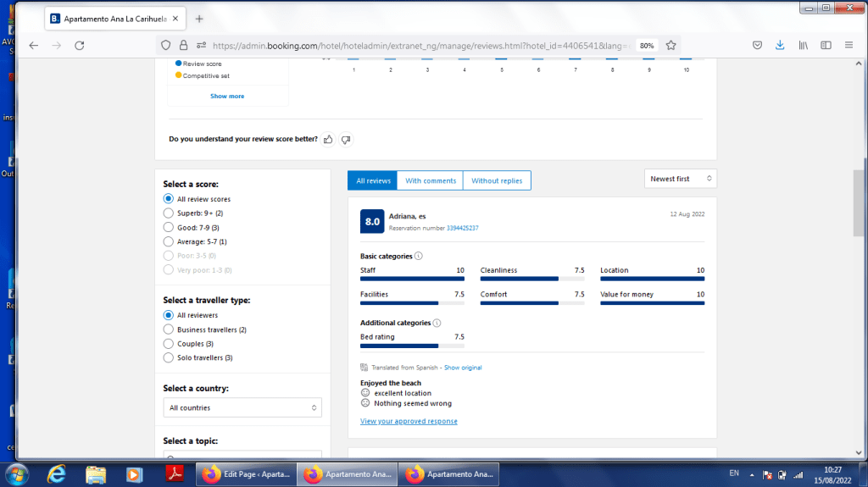
Task: Choose the Couples traveller type
Action: click(x=169, y=344)
